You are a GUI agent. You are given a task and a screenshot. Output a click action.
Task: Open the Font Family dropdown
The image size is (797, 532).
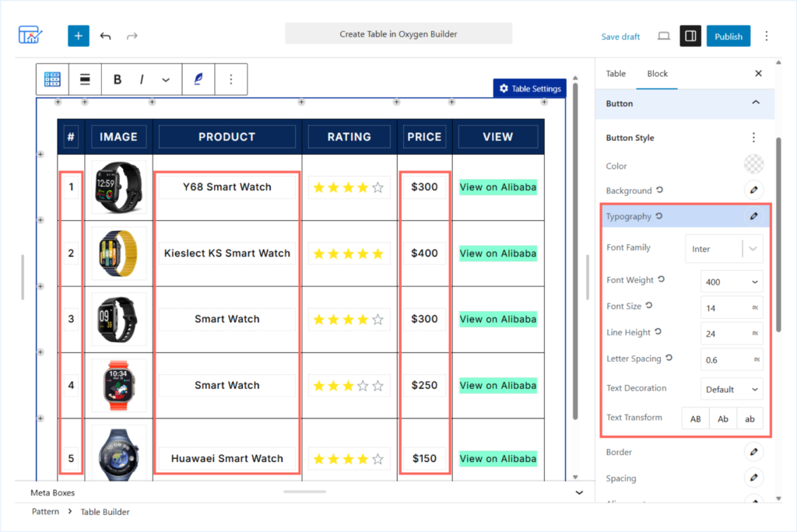[724, 248]
